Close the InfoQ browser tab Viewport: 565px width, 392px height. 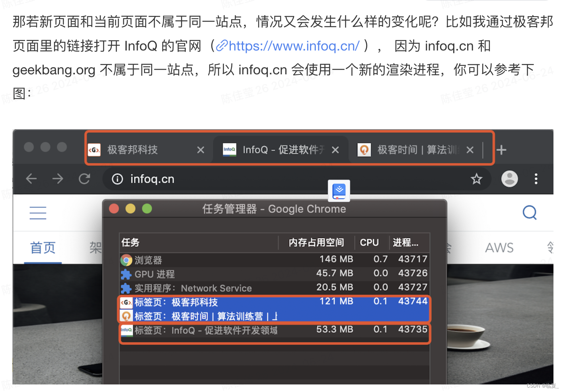[335, 150]
